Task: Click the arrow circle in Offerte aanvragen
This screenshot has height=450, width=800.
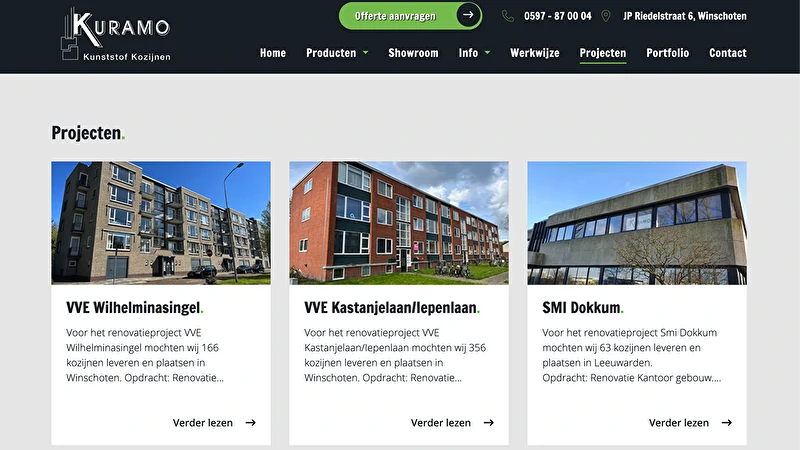Action: click(468, 15)
